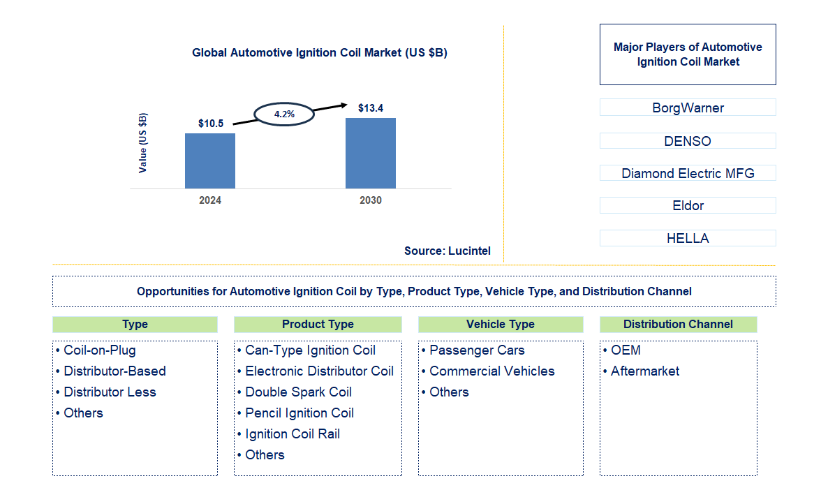Click the HELLA player entry
Viewport: 821px width, 504px height.
click(687, 238)
